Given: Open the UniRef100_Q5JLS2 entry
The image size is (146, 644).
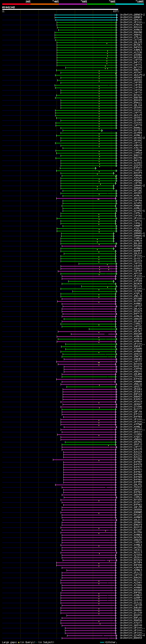Looking at the screenshot, I should (x=131, y=572).
